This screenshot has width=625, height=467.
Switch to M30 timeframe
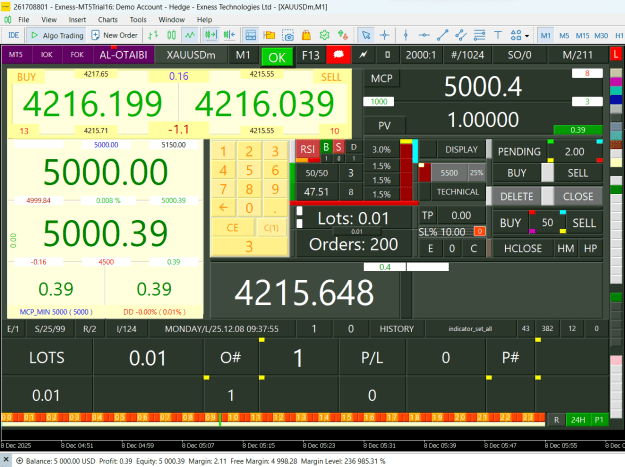point(601,35)
